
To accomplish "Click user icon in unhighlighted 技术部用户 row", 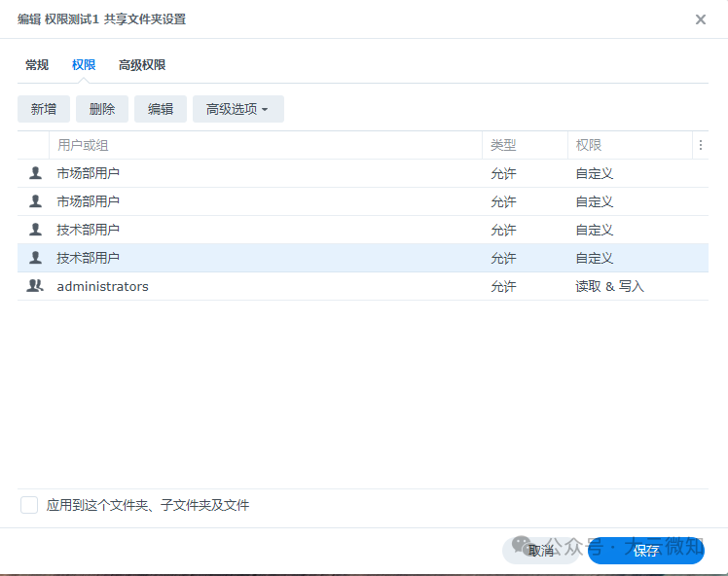I will coord(35,230).
